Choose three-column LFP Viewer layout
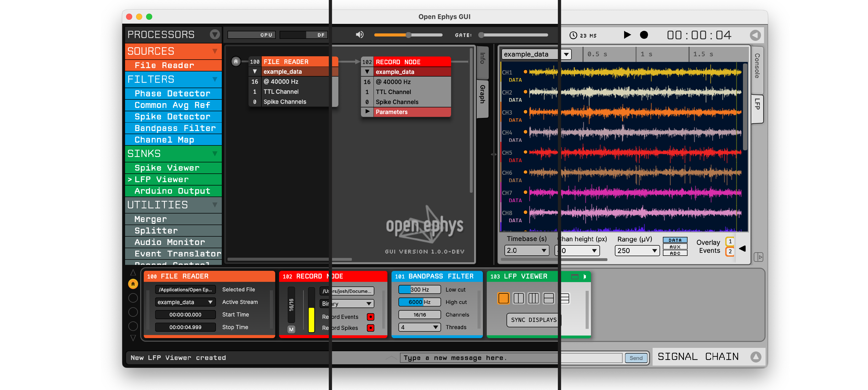Screen dimensions: 868x390 pos(533,298)
